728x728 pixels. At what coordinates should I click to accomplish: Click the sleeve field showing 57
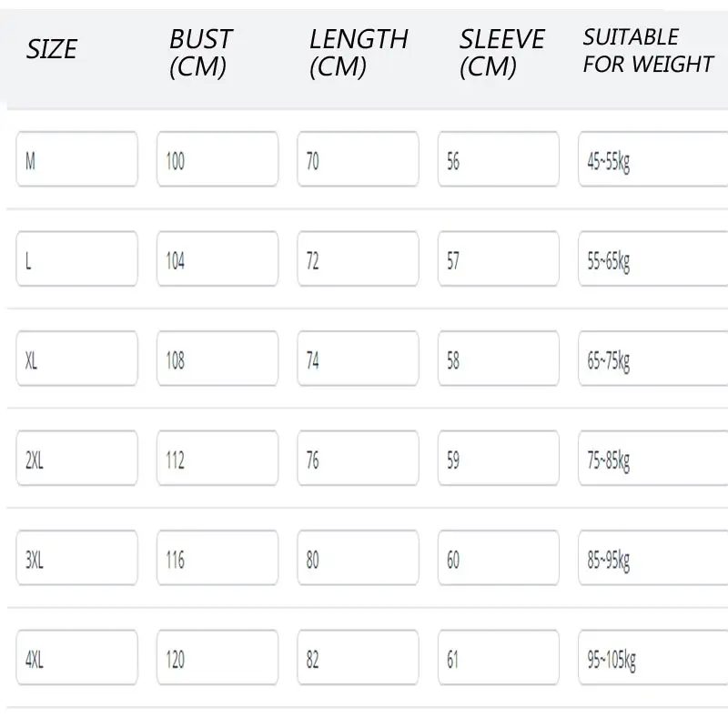pos(499,258)
